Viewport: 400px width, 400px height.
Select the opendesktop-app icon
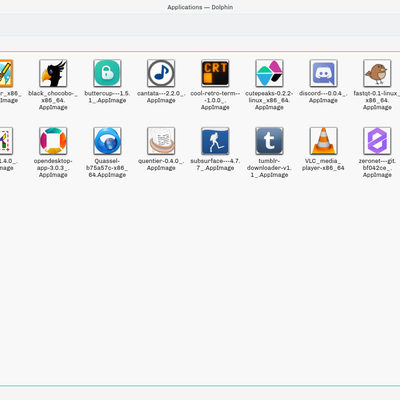(53, 141)
